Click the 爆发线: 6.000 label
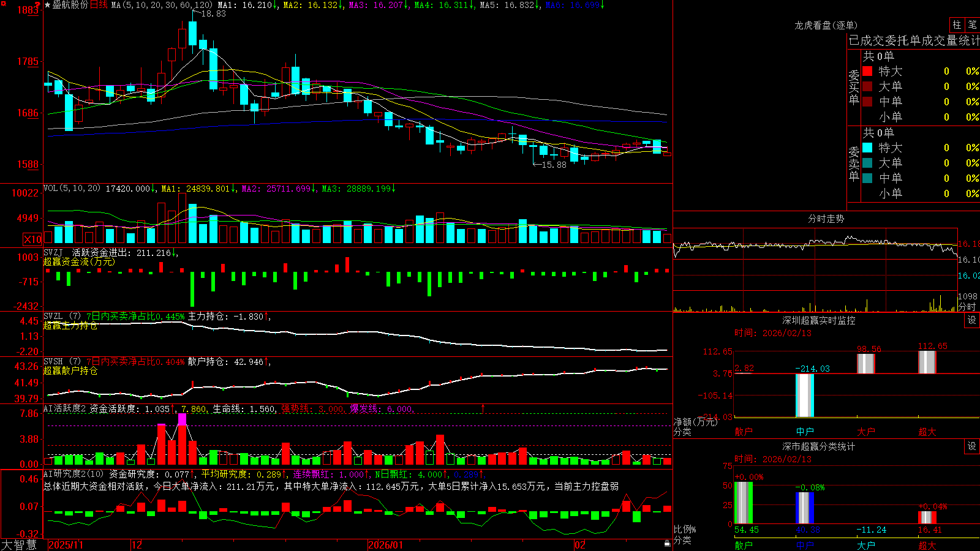The image size is (980, 551). 382,408
